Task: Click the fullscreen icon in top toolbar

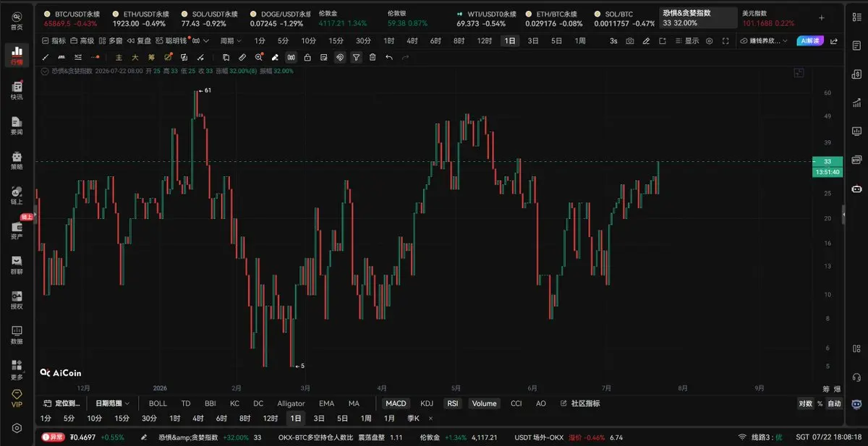Action: tap(724, 41)
